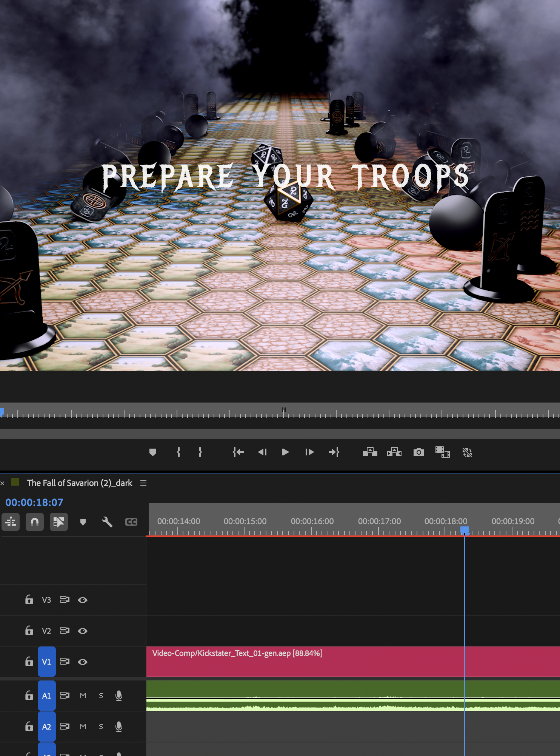The width and height of the screenshot is (560, 756).
Task: Toggle the V1 track lock
Action: 29,662
